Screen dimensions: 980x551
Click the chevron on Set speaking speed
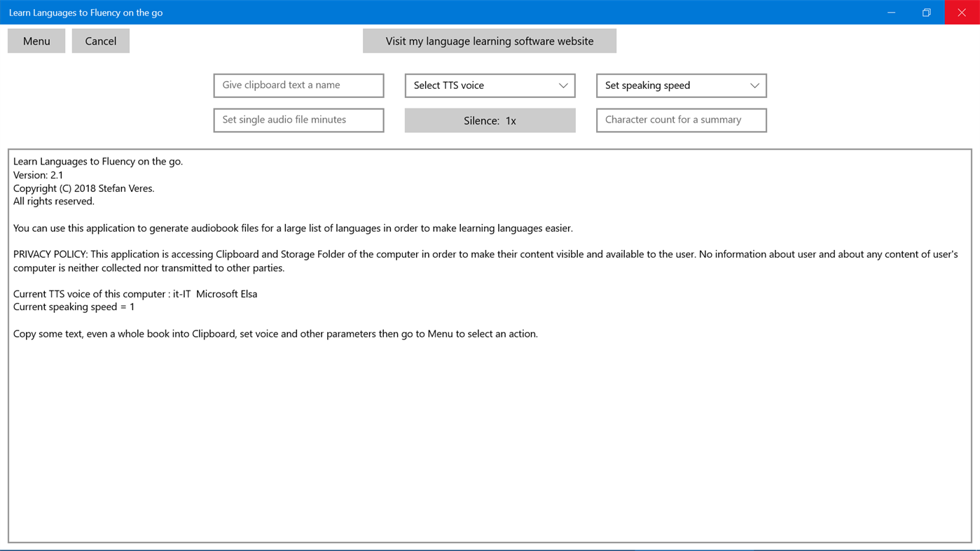(x=755, y=85)
